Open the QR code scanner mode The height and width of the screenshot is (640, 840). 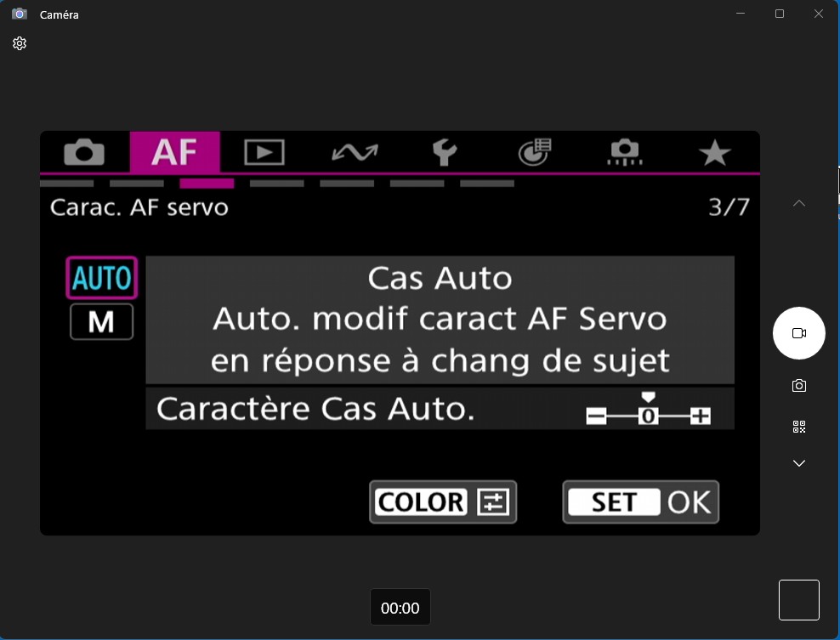click(x=798, y=427)
